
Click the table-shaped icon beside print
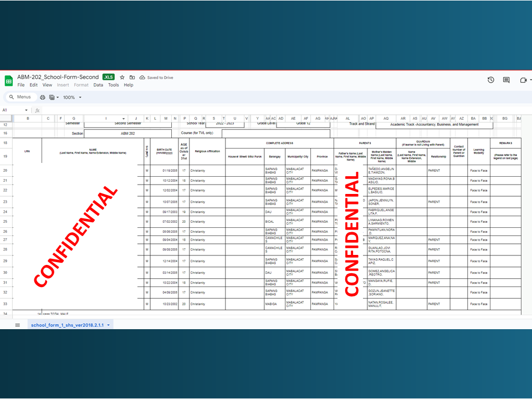click(x=52, y=98)
